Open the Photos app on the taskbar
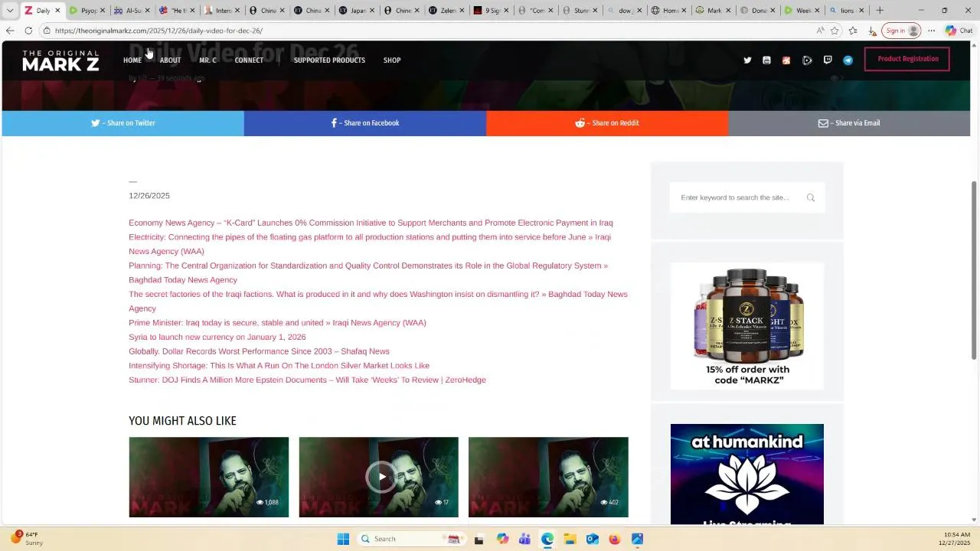Viewport: 980px width, 551px height. pyautogui.click(x=637, y=539)
